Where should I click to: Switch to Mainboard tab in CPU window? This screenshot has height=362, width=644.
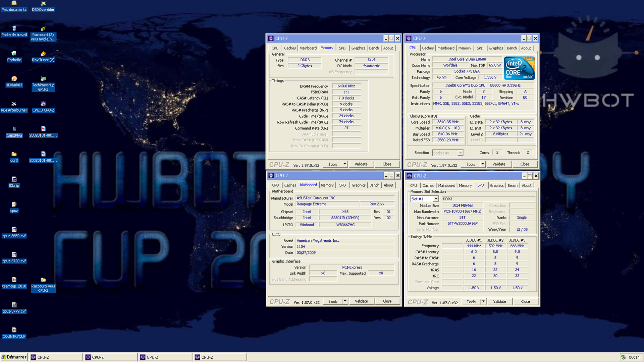pos(446,48)
